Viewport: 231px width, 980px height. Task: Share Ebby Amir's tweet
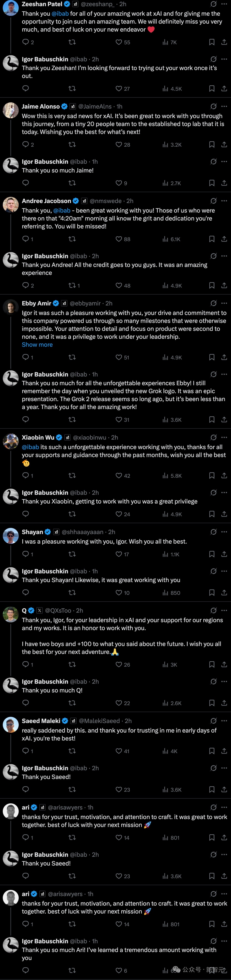pyautogui.click(x=224, y=357)
